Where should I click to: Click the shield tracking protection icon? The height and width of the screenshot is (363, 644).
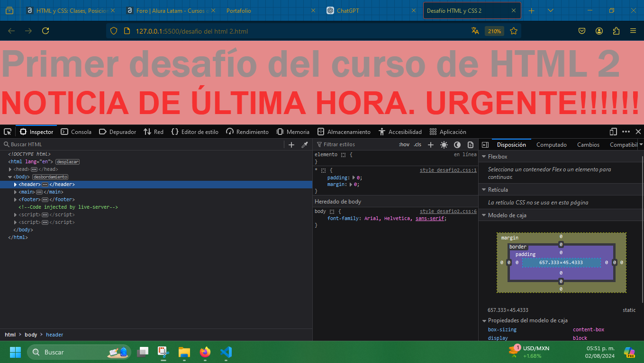point(113,31)
